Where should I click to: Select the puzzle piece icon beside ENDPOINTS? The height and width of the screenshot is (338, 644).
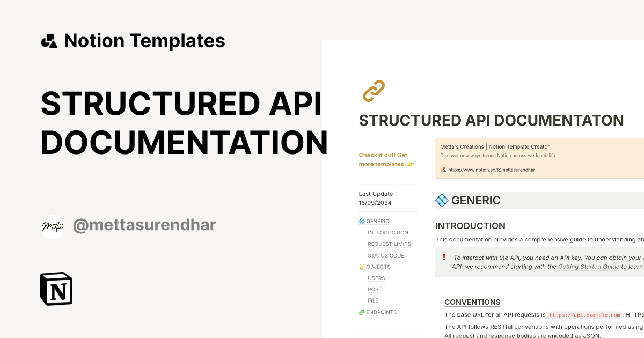coord(361,312)
